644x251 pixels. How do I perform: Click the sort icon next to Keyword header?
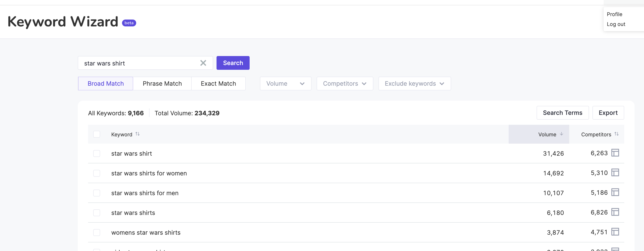point(138,134)
